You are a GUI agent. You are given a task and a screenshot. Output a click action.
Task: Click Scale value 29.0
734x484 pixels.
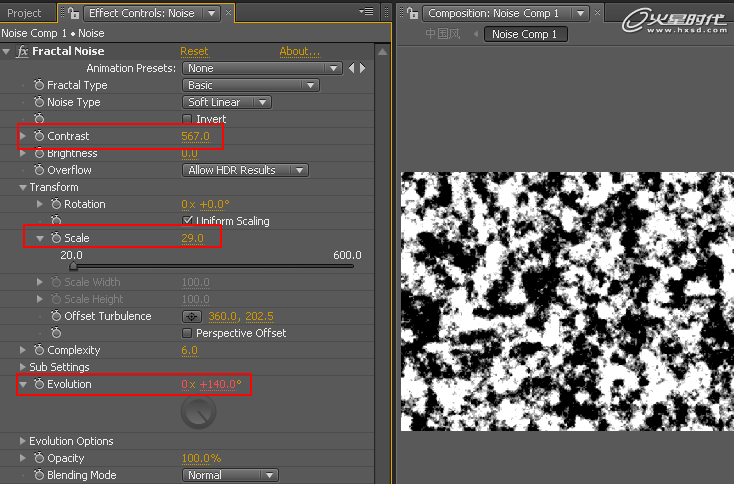point(192,238)
